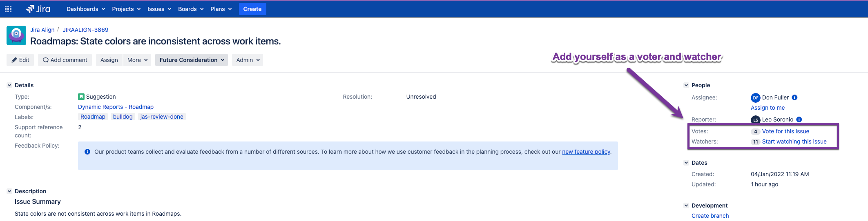The height and width of the screenshot is (221, 868).
Task: Open the Projects menu
Action: click(126, 9)
